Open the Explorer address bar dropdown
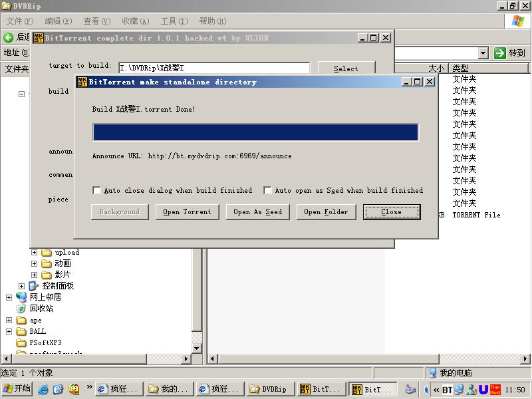 483,53
